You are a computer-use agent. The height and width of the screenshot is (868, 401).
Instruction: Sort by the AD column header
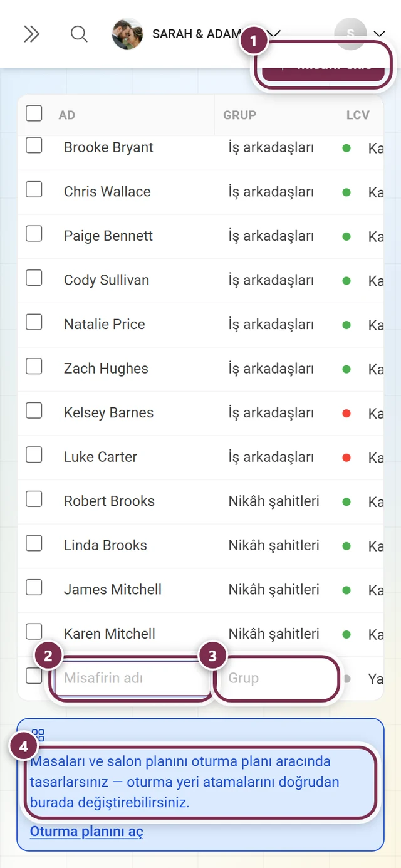(x=67, y=115)
